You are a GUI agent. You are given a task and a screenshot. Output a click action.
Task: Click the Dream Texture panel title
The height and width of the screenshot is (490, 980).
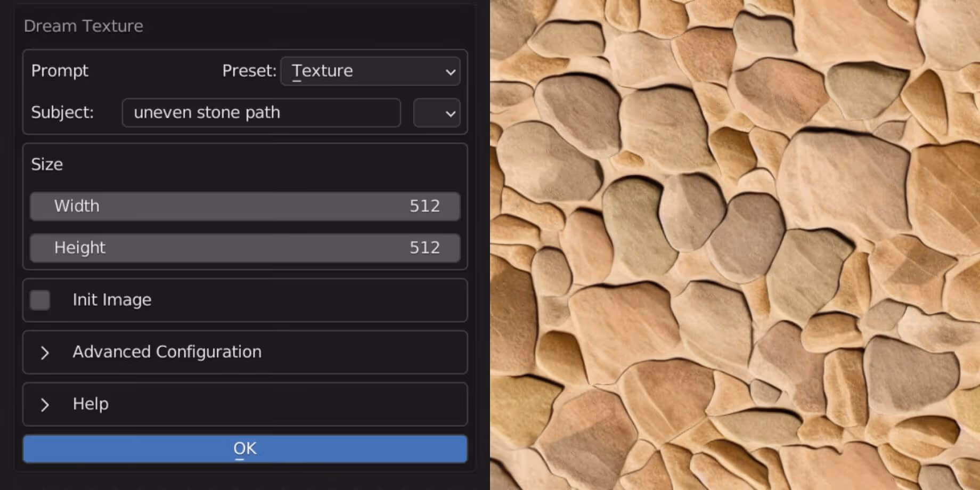pyautogui.click(x=83, y=26)
